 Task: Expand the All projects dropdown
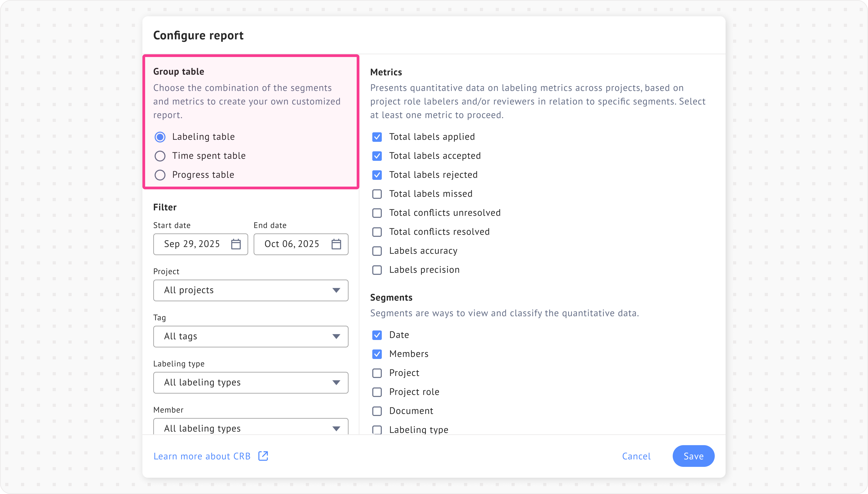point(250,290)
